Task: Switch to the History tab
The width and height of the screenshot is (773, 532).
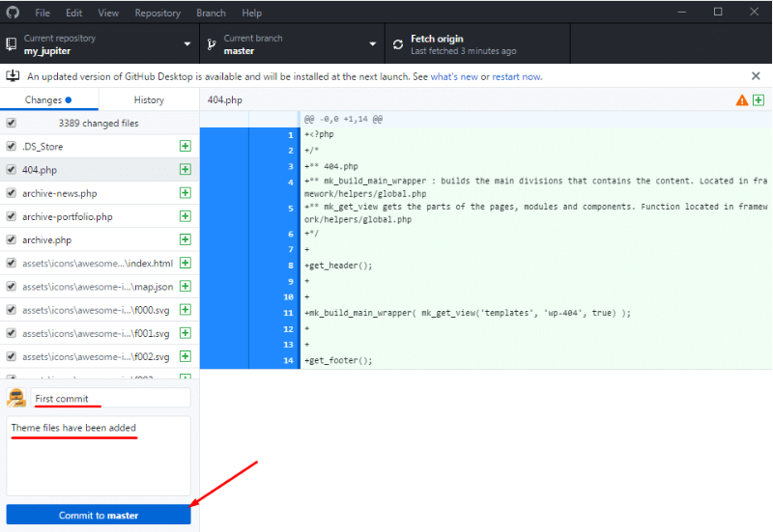Action: click(x=149, y=100)
